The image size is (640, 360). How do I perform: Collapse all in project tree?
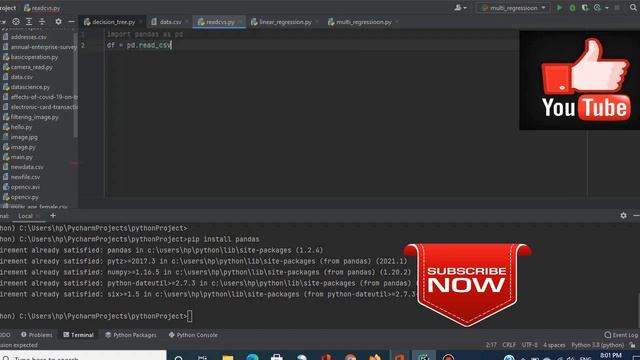[x=42, y=22]
